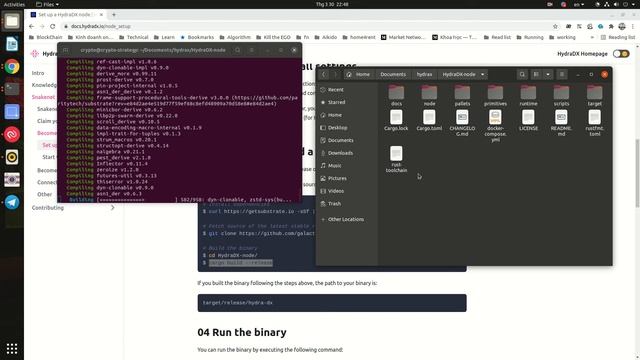The width and height of the screenshot is (640, 360).
Task: Open a new browser tab
Action: click(x=114, y=15)
